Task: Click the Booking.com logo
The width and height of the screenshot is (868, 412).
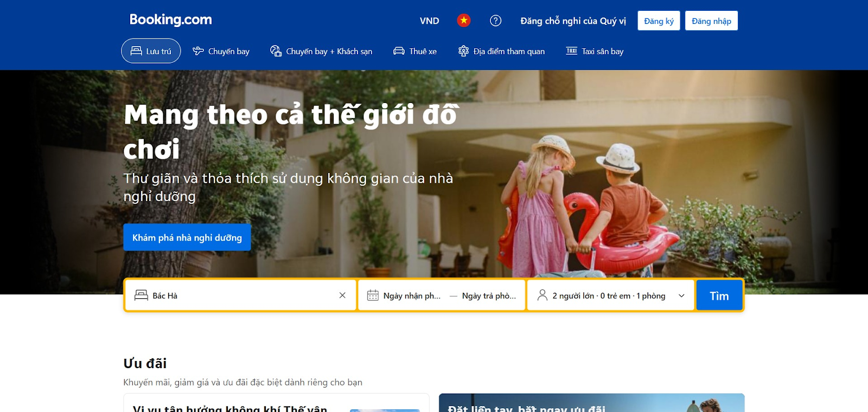Action: click(x=170, y=20)
